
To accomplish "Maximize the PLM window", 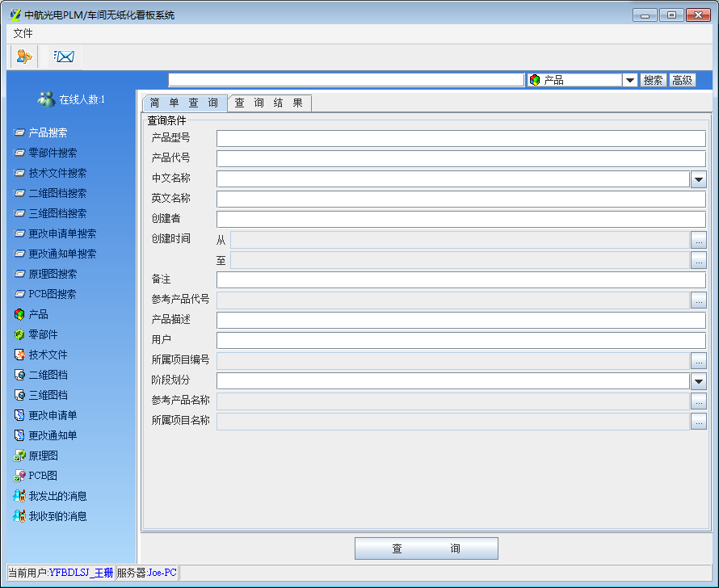I will 671,15.
